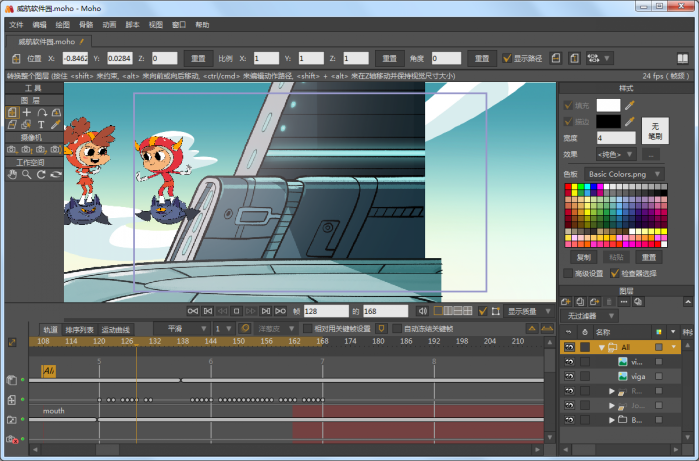Select the Orbit Workspace tool

(x=56, y=175)
